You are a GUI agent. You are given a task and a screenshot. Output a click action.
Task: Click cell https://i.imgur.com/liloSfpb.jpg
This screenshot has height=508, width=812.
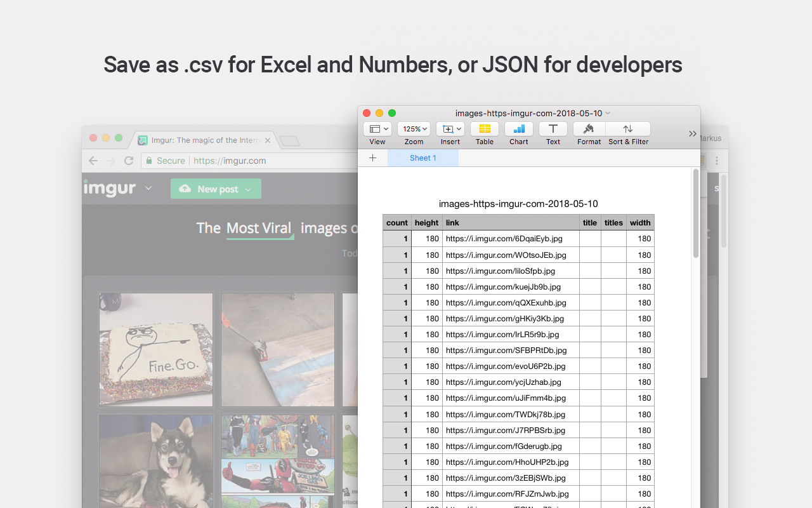tap(511, 271)
